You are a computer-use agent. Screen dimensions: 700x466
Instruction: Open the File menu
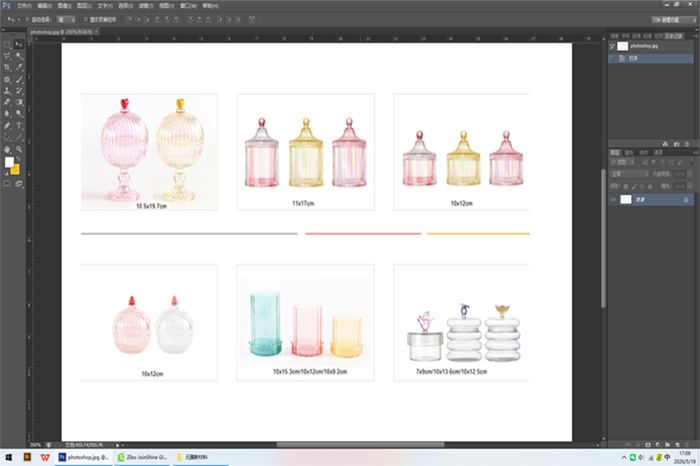click(24, 6)
